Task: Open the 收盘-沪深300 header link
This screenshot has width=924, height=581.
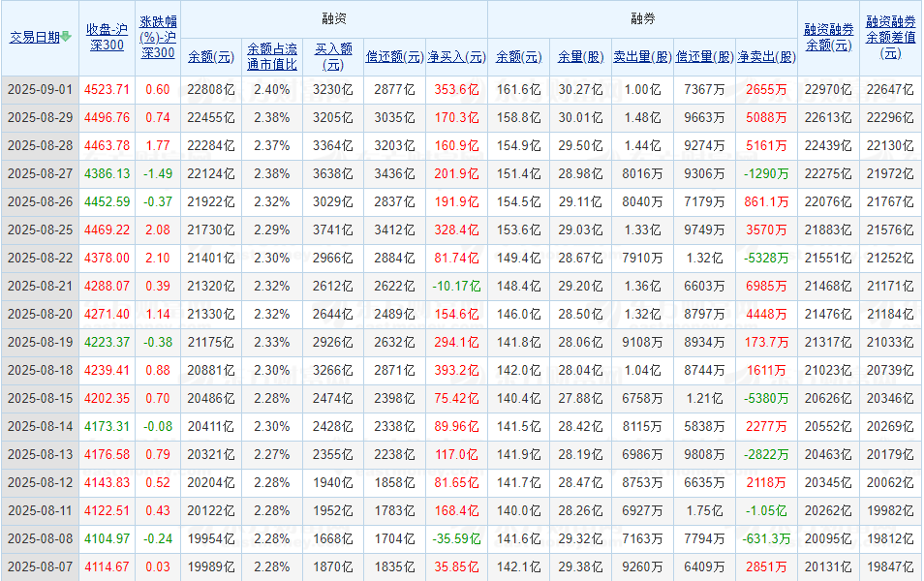Action: [x=107, y=37]
